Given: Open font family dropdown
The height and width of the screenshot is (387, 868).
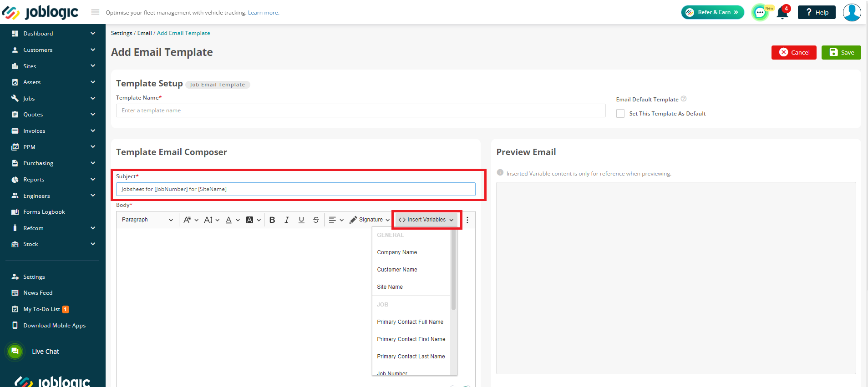Looking at the screenshot, I should tap(191, 220).
